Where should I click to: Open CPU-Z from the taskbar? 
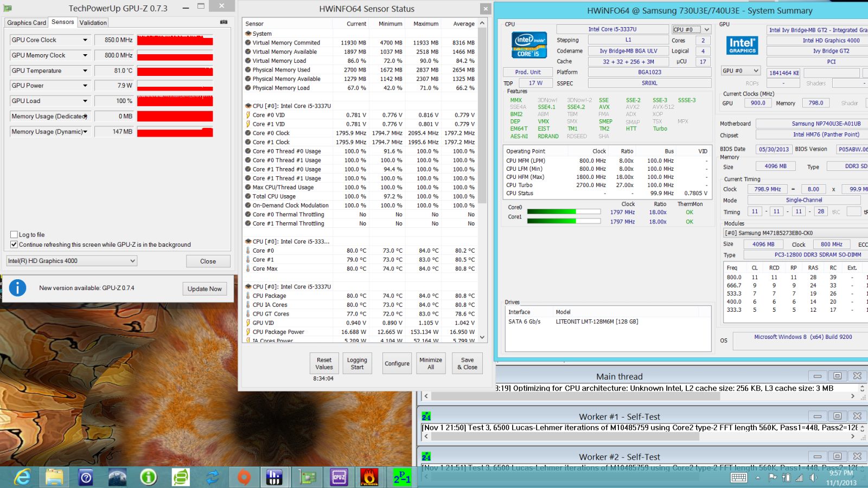[x=339, y=477]
